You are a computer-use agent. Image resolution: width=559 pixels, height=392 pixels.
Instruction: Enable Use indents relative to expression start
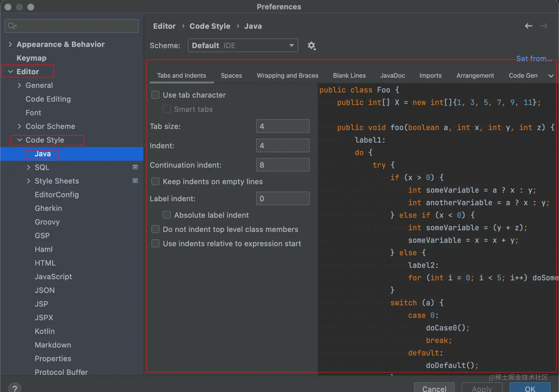(x=156, y=243)
